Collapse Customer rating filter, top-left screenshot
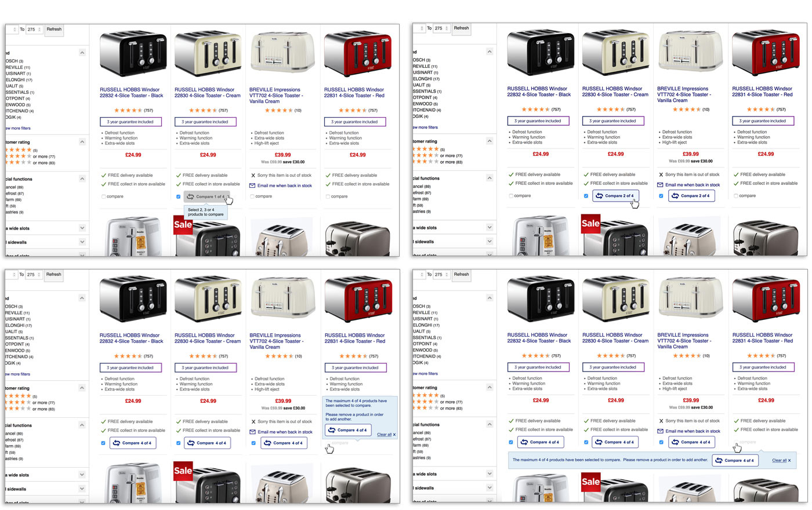812x510 pixels. coord(82,142)
